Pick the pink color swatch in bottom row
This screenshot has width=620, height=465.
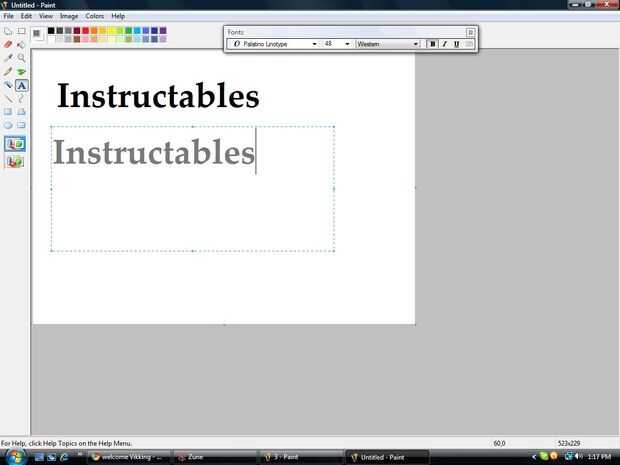click(x=85, y=39)
